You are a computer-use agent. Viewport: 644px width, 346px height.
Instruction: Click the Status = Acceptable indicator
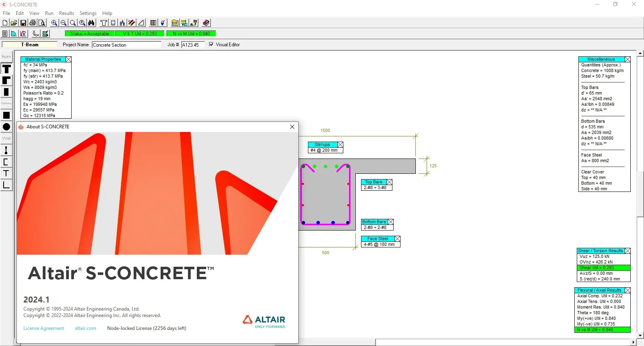pos(89,34)
